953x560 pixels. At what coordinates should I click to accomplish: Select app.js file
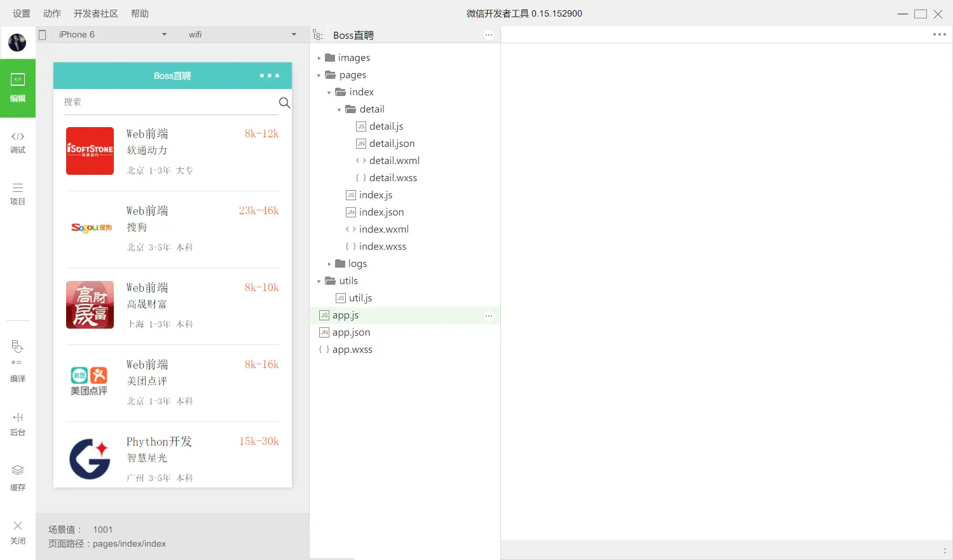point(405,315)
